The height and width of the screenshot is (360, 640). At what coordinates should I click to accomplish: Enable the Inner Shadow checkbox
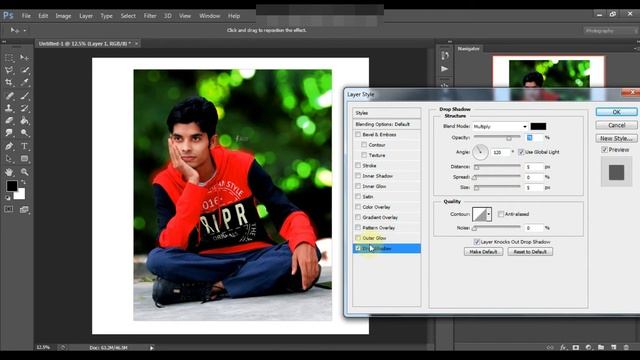click(x=358, y=176)
